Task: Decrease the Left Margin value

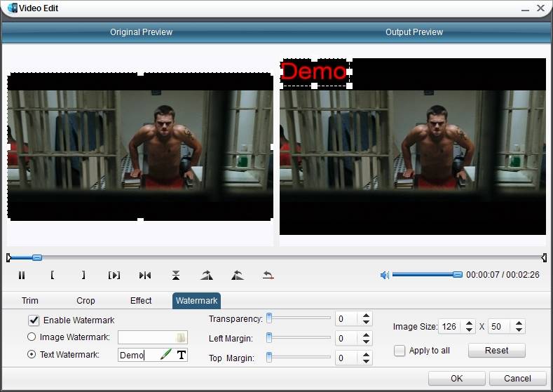Action: pyautogui.click(x=366, y=342)
